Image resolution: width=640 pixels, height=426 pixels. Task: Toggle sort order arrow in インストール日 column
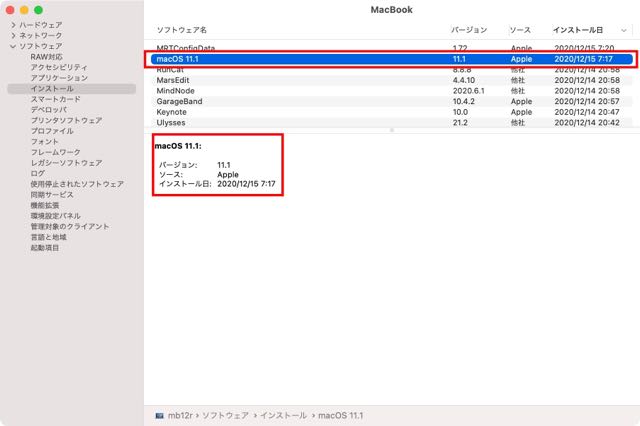(x=624, y=30)
